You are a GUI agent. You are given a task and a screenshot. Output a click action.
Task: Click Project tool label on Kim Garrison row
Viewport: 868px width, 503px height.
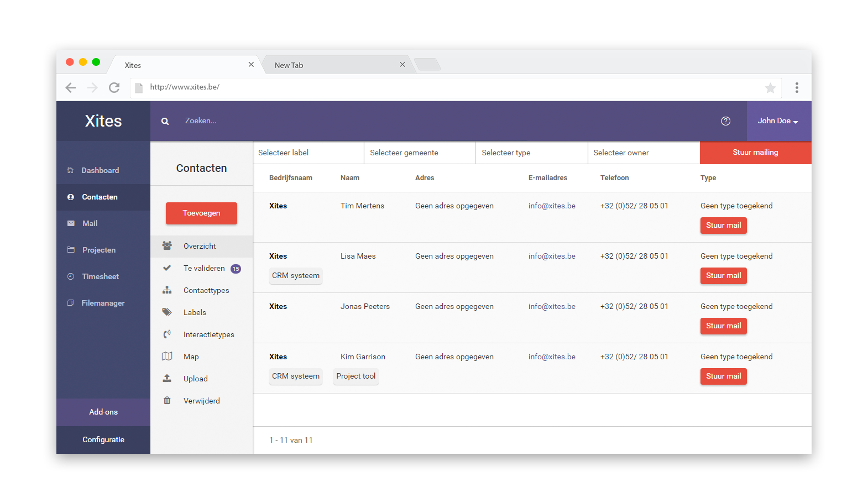(356, 376)
